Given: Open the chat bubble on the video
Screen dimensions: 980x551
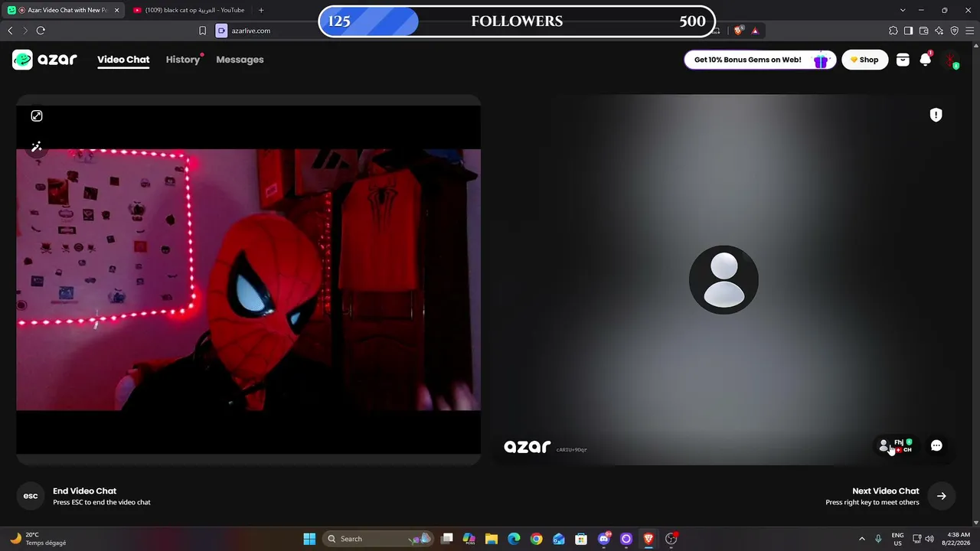Looking at the screenshot, I should coord(936,446).
